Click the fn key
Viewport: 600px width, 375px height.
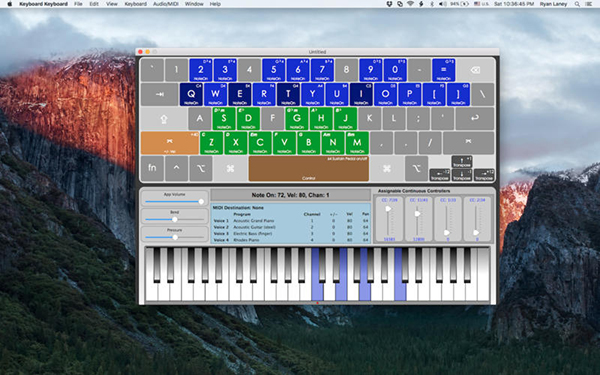coord(152,168)
